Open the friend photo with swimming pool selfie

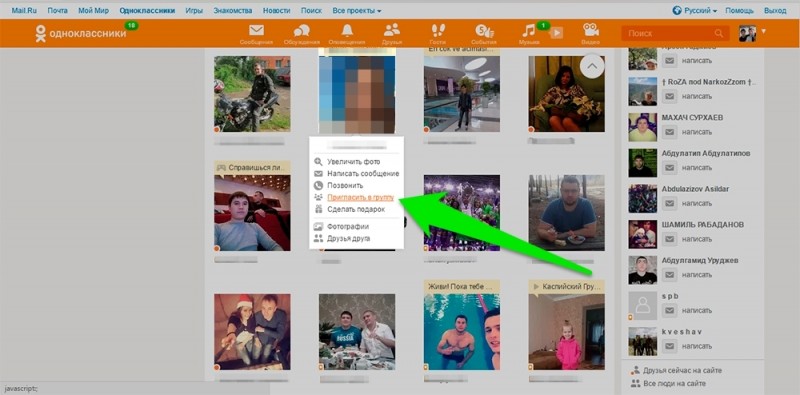tap(462, 332)
